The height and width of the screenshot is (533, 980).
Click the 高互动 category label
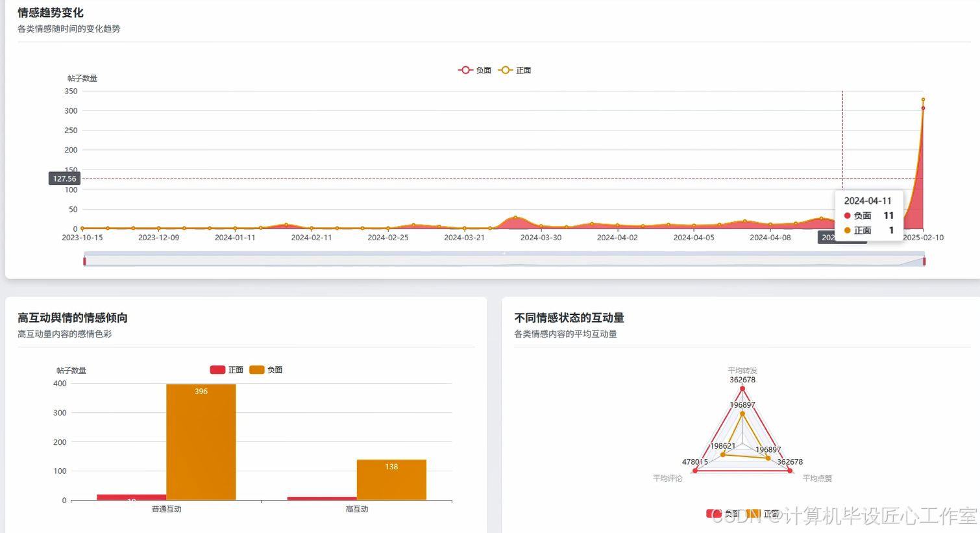point(357,509)
